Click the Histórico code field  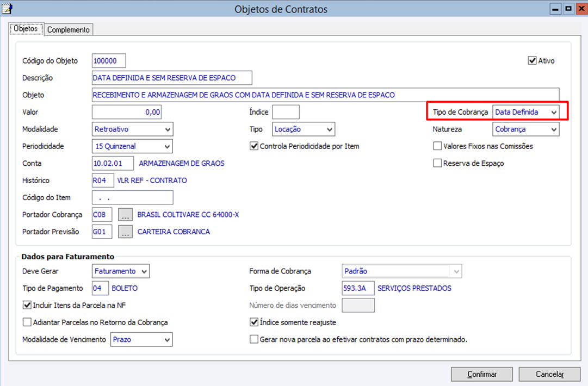click(x=103, y=180)
